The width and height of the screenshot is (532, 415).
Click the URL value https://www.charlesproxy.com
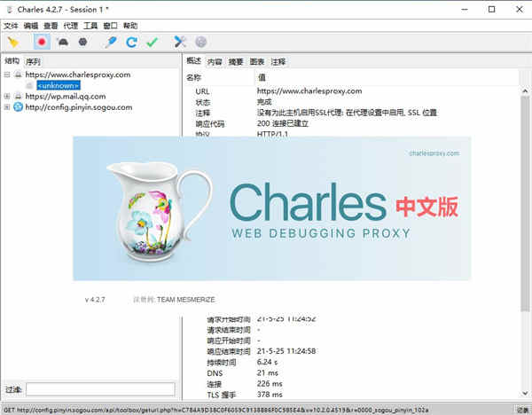pyautogui.click(x=309, y=91)
